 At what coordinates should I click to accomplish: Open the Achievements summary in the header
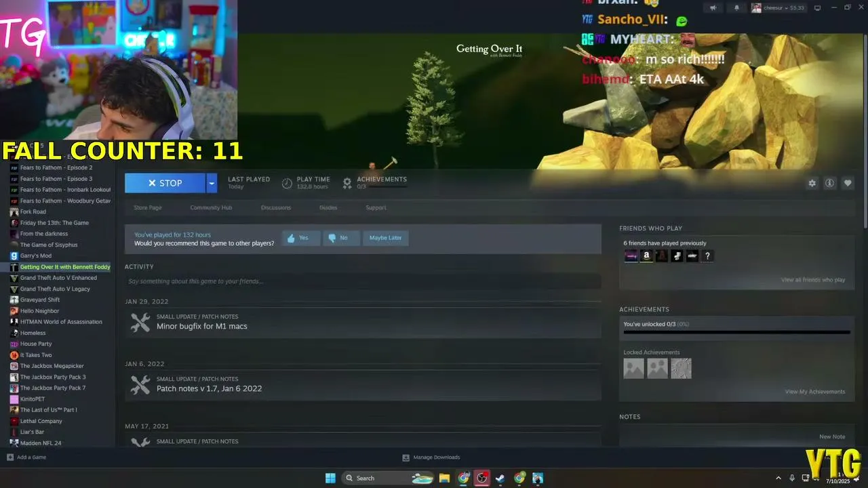point(375,182)
